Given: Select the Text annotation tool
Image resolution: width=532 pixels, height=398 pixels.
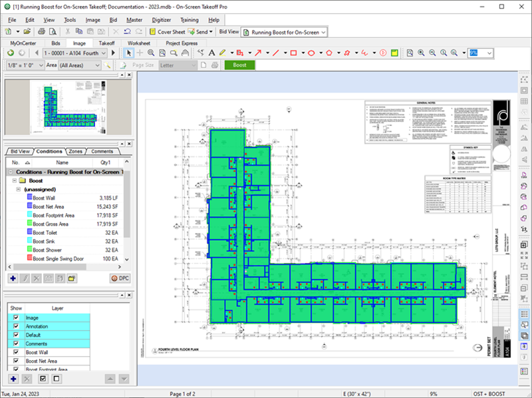Looking at the screenshot, I should click(211, 53).
